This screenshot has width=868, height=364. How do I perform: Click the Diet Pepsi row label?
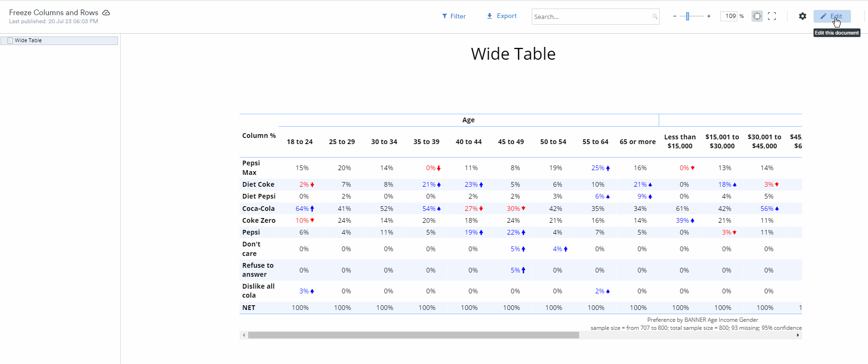coord(259,196)
